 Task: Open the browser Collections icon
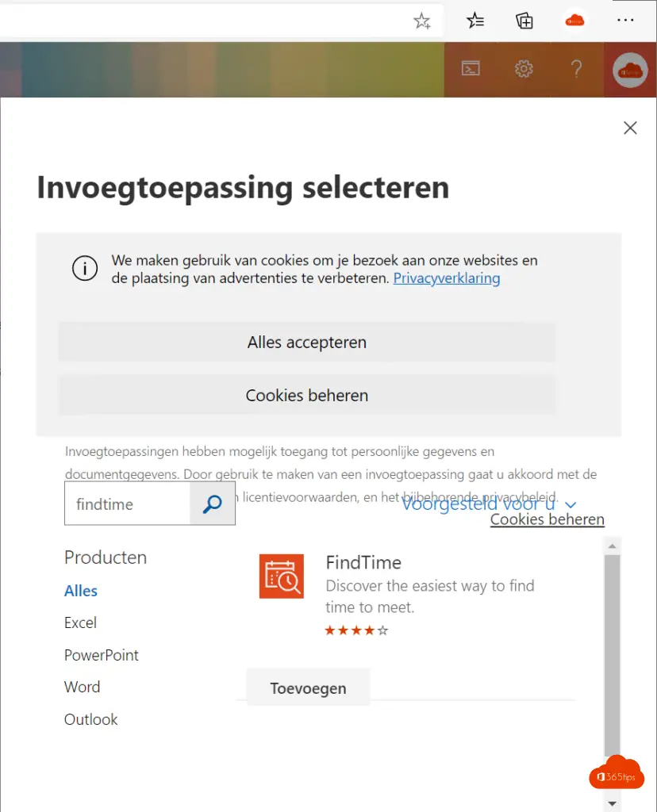click(x=524, y=21)
